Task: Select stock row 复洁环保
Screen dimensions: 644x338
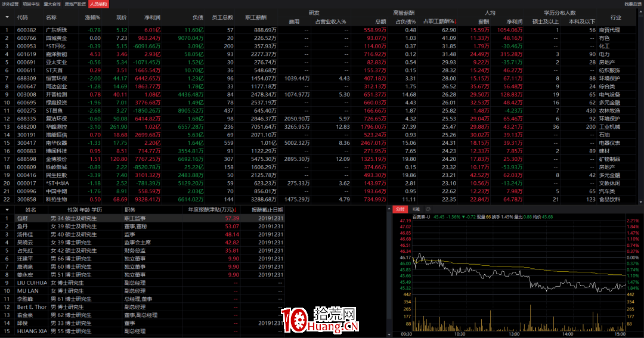Action: (x=319, y=119)
